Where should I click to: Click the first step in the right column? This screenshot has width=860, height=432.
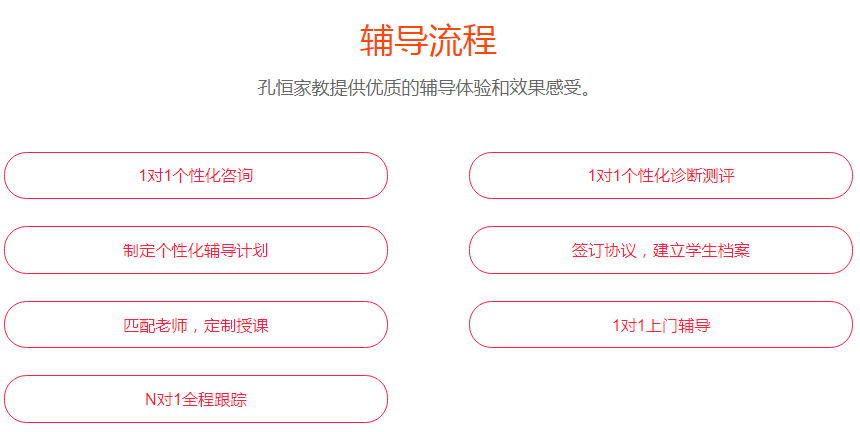coord(661,175)
